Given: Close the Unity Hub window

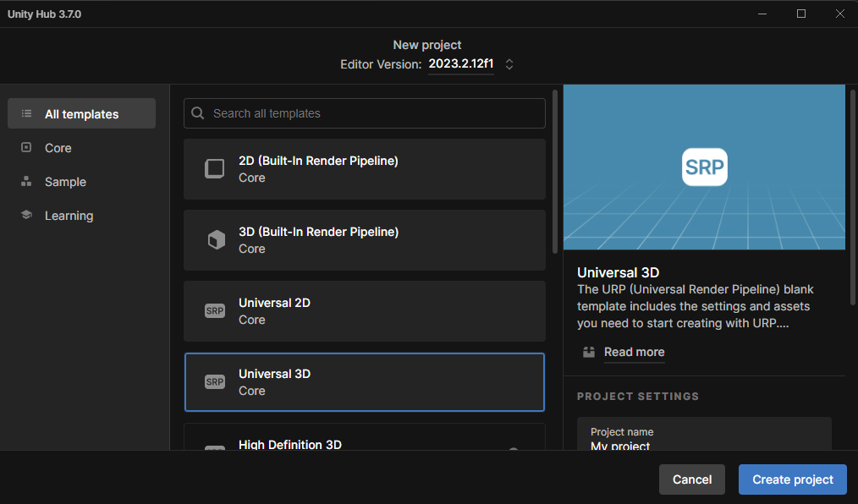Looking at the screenshot, I should click(x=840, y=14).
